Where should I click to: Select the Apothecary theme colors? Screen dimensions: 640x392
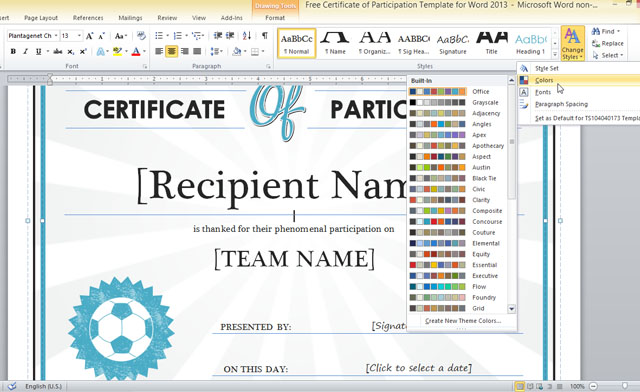point(458,146)
